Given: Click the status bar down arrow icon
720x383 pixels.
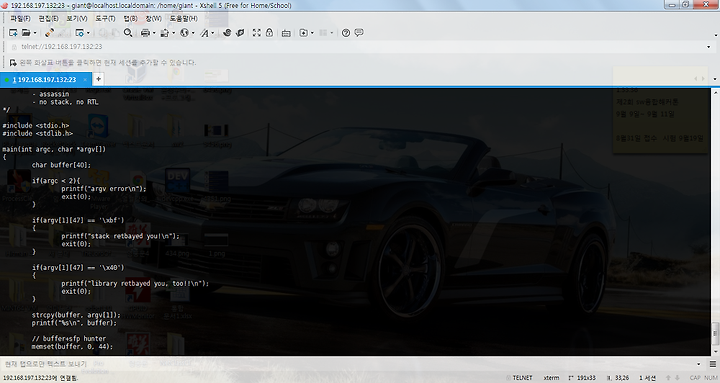Looking at the screenshot, I should click(677, 378).
